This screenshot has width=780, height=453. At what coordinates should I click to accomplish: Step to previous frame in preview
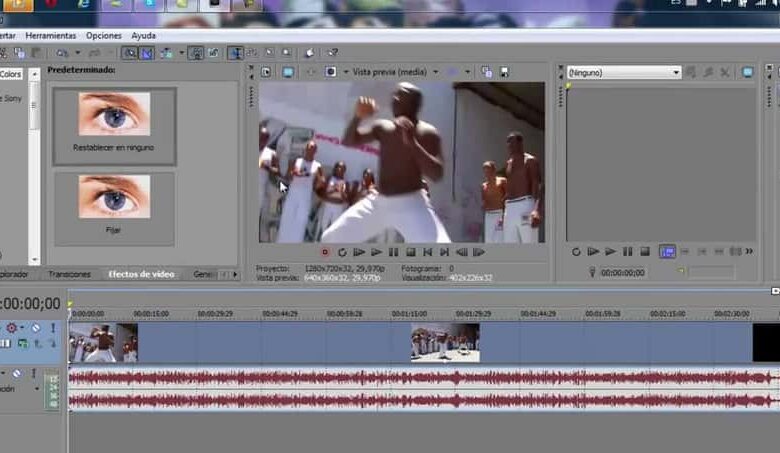tap(462, 252)
